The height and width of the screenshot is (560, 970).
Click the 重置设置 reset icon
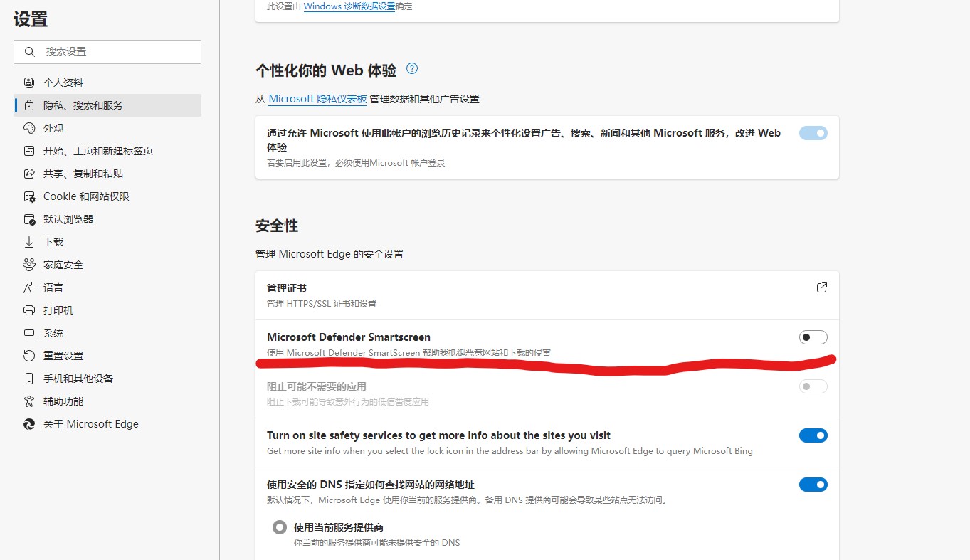point(29,356)
